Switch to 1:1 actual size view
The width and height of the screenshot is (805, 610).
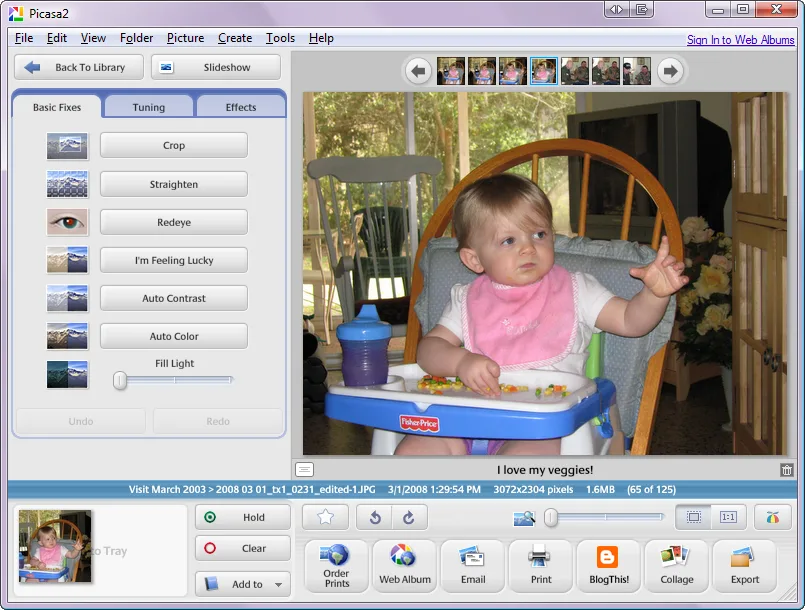(728, 517)
